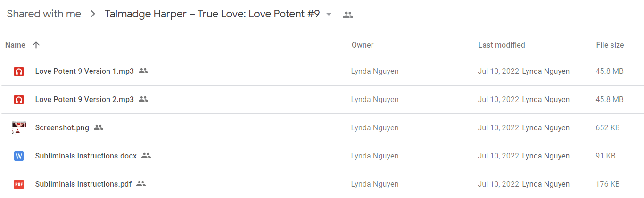Click shared icon next to Screenshot.png
Image resolution: width=644 pixels, height=198 pixels.
99,127
